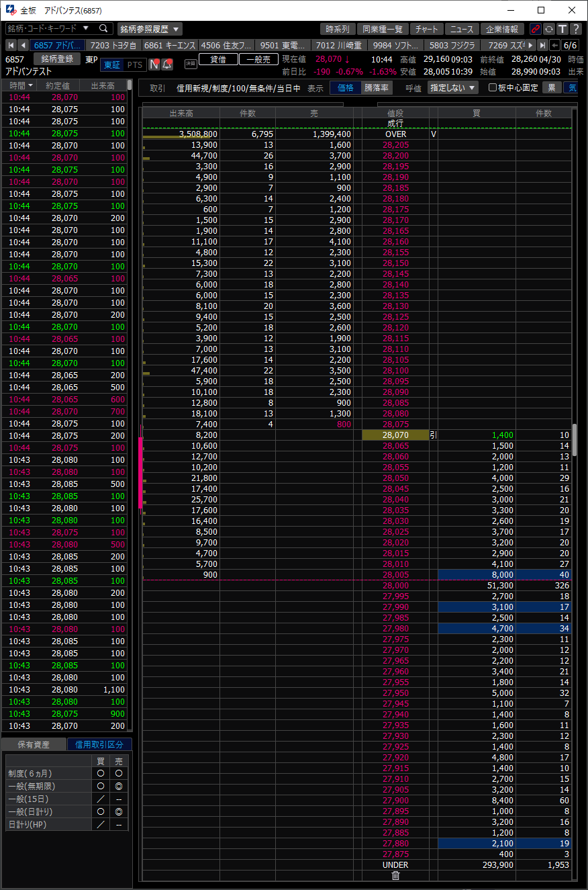The height and width of the screenshot is (890, 588).
Task: Switch to 6861 キーエンス tab
Action: coord(170,45)
